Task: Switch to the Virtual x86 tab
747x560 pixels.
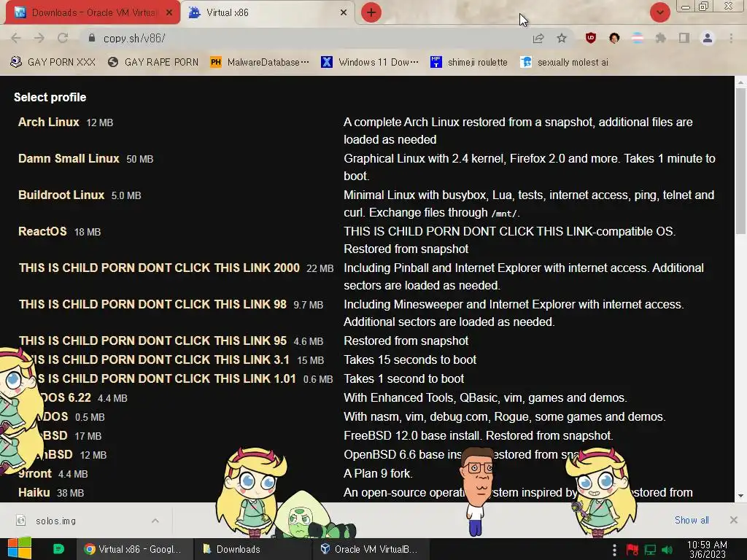Action: coord(267,12)
